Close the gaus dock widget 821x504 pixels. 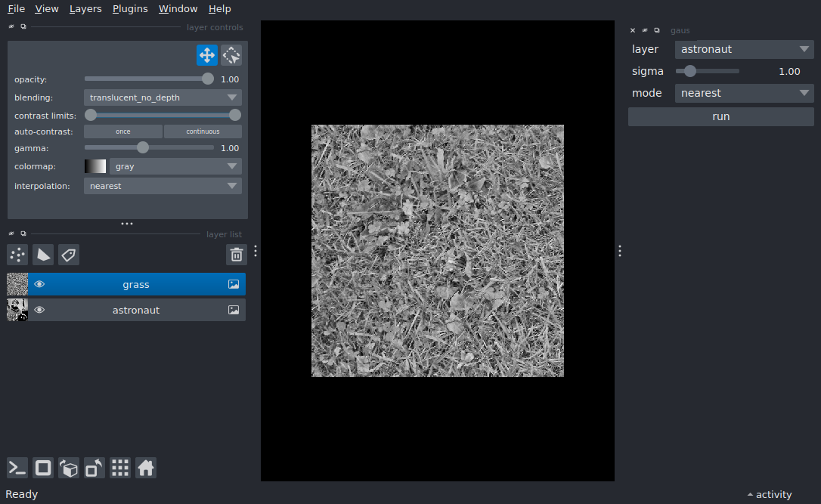point(633,30)
